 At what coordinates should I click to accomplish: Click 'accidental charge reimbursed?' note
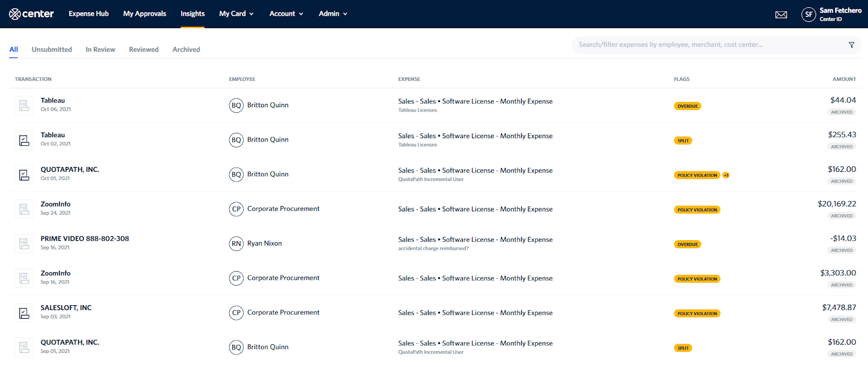point(433,248)
